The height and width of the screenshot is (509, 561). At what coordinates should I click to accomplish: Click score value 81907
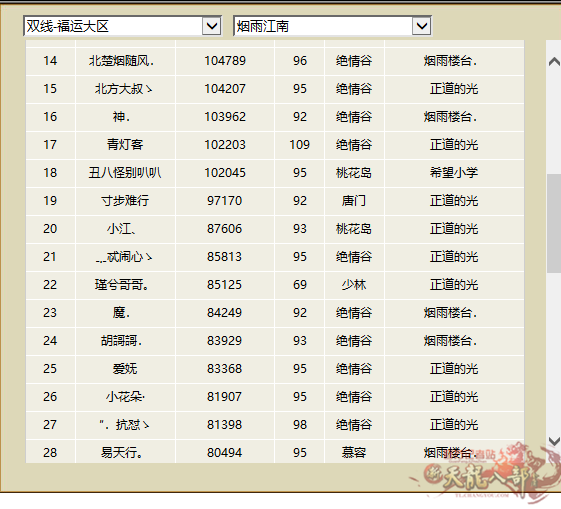pos(225,397)
